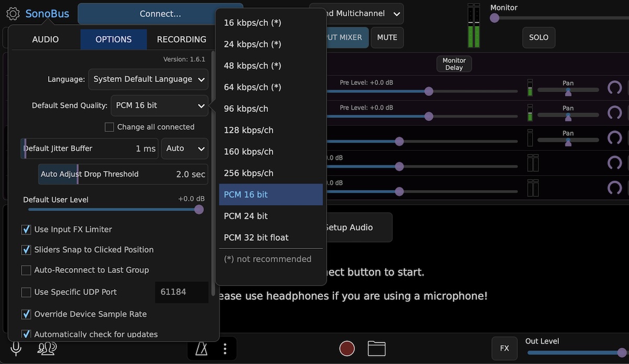Image resolution: width=629 pixels, height=364 pixels.
Task: Open Default Send Quality dropdown
Action: point(159,106)
